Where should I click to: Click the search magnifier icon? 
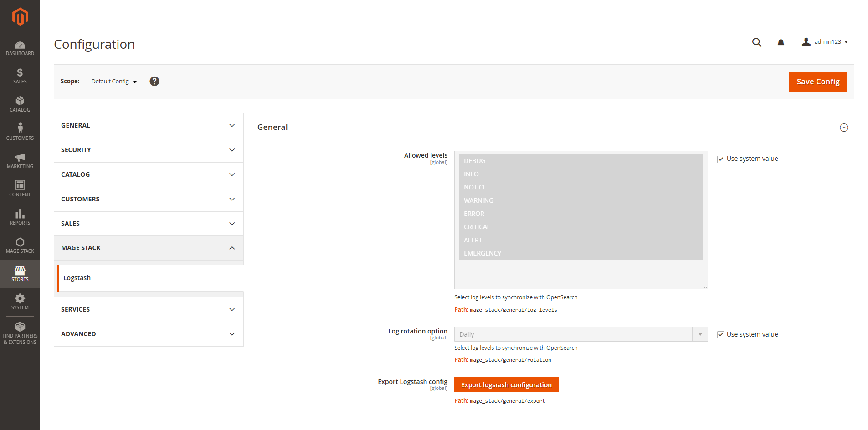(x=756, y=42)
